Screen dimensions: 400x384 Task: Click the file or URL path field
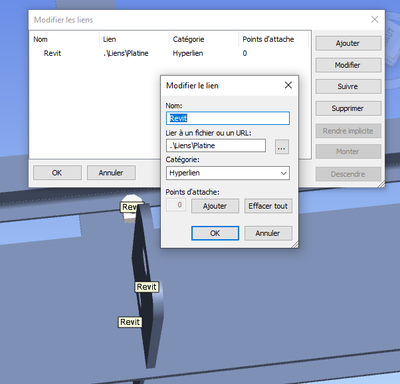point(216,146)
